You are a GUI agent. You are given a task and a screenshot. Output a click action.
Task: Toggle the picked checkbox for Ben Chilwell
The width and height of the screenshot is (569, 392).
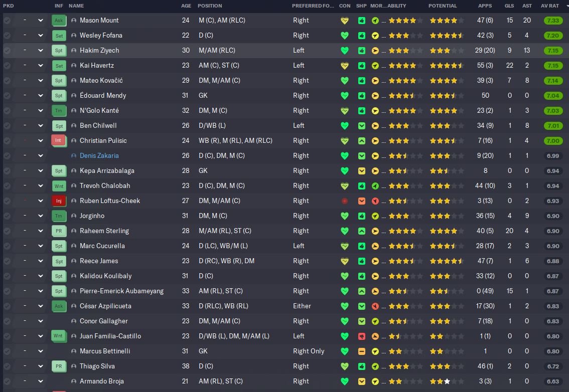pos(7,126)
